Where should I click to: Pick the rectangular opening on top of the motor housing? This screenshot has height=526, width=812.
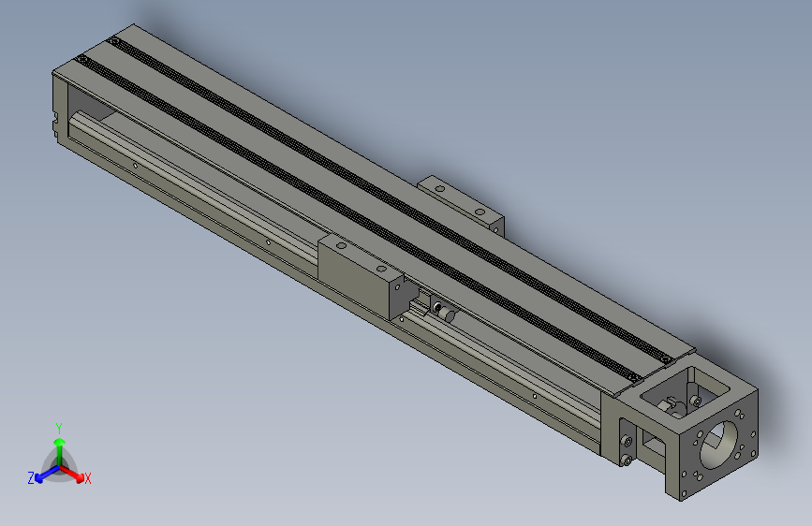click(686, 393)
